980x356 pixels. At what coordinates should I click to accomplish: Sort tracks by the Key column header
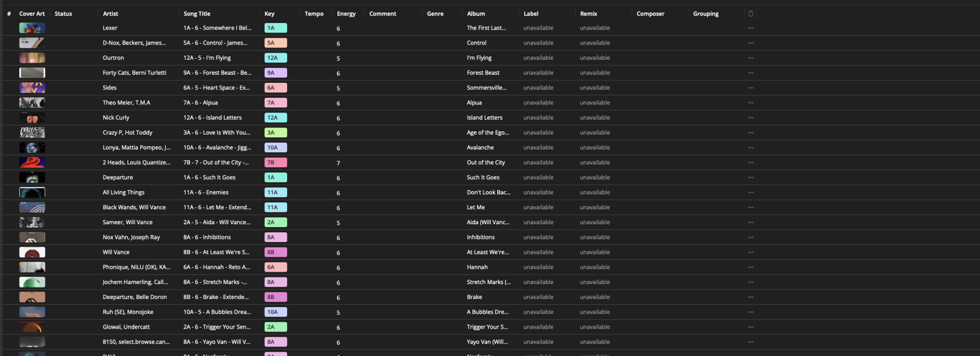click(x=269, y=14)
